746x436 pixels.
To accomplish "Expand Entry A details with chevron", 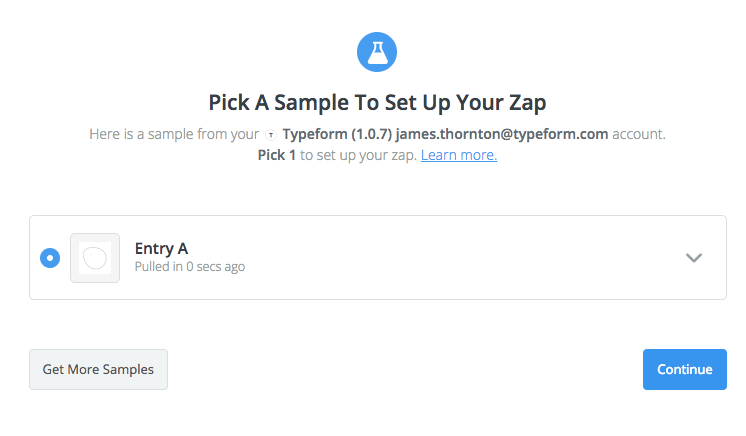I will 694,258.
